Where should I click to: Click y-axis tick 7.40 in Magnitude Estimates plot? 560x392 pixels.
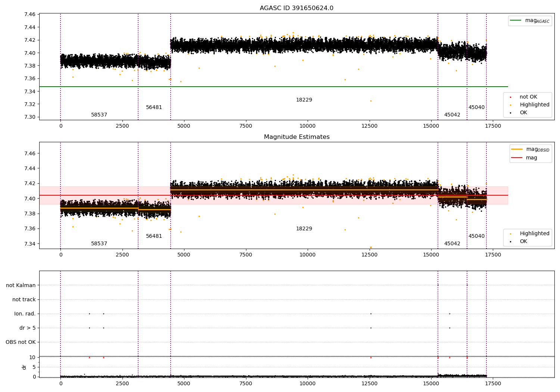(30, 199)
